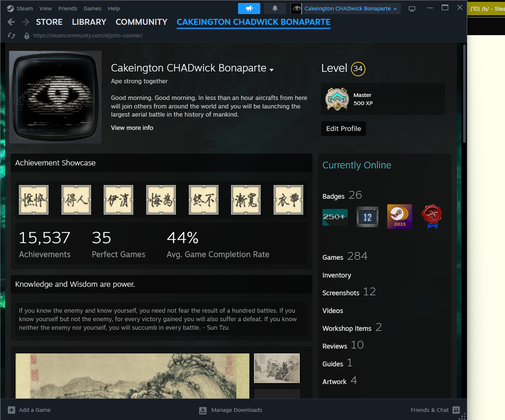Open the fifth achievement icon 終不
This screenshot has width=505, height=420.
[x=204, y=200]
